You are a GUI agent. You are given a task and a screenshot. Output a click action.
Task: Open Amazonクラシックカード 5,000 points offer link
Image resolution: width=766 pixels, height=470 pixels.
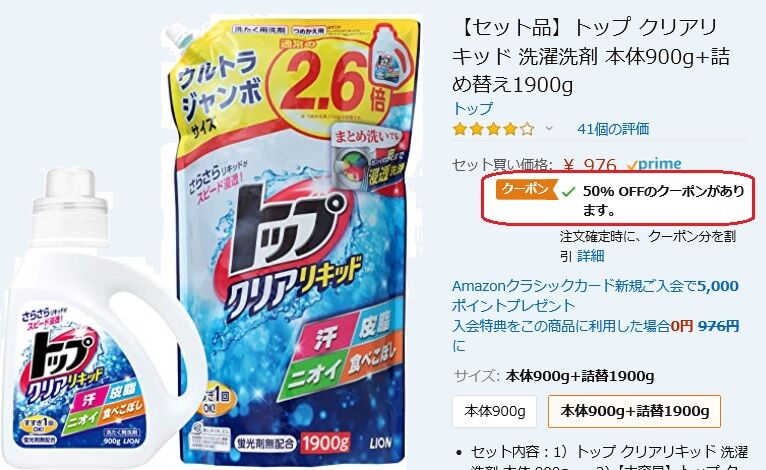(x=595, y=296)
